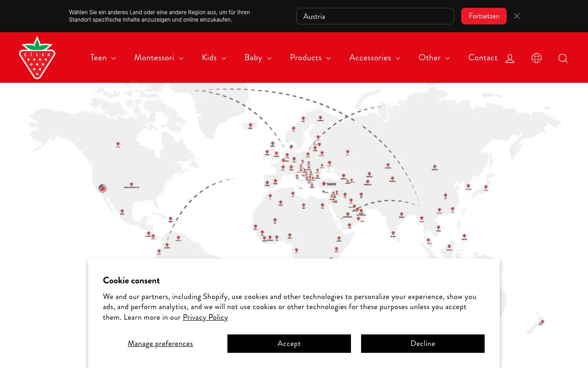Select the Iceland strawberry pin on map
The height and width of the screenshot is (368, 588).
[x=250, y=125]
